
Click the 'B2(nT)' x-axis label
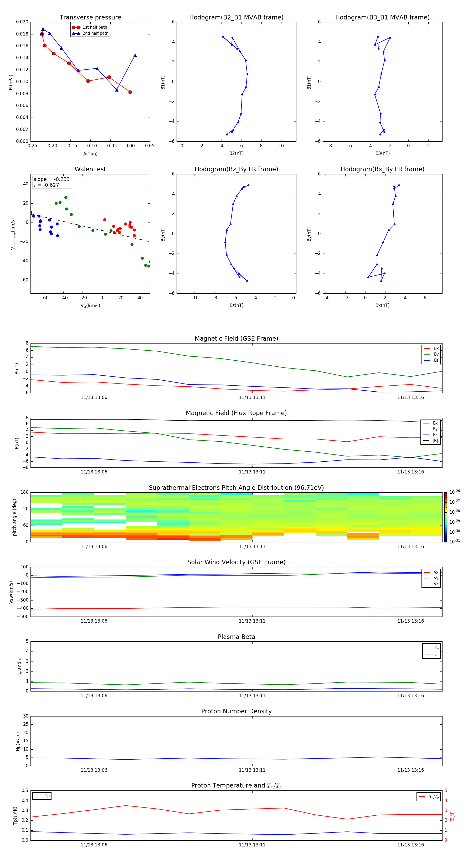click(x=236, y=153)
